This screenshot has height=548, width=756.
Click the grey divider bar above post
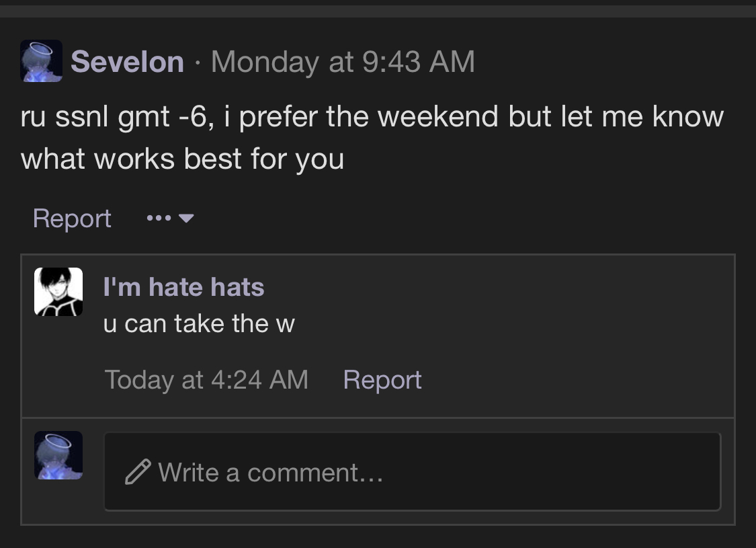point(378,11)
